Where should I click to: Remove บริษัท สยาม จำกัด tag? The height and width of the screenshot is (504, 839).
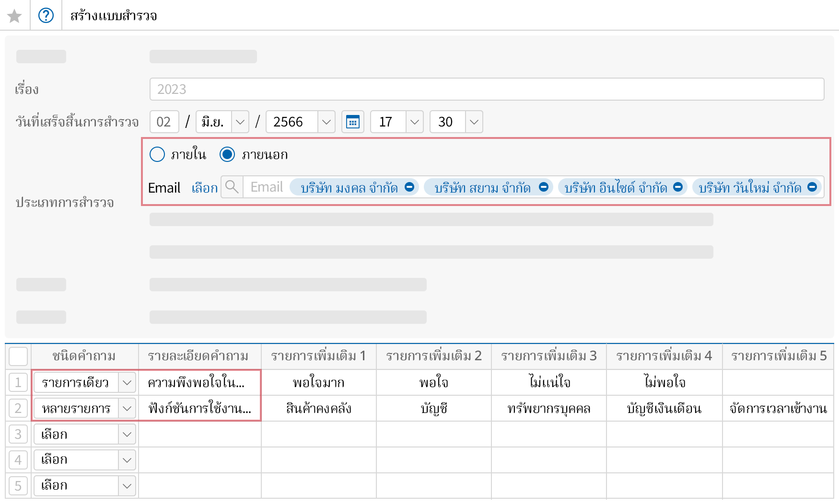tap(544, 187)
